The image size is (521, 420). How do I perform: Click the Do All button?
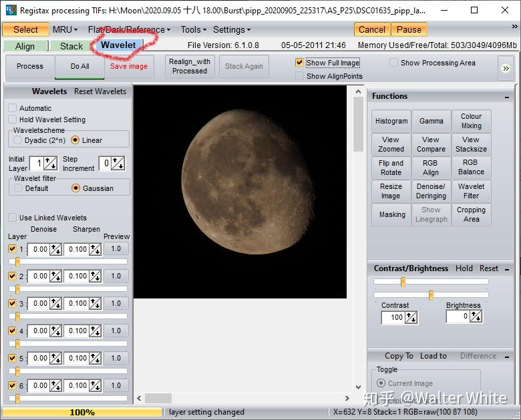point(79,67)
